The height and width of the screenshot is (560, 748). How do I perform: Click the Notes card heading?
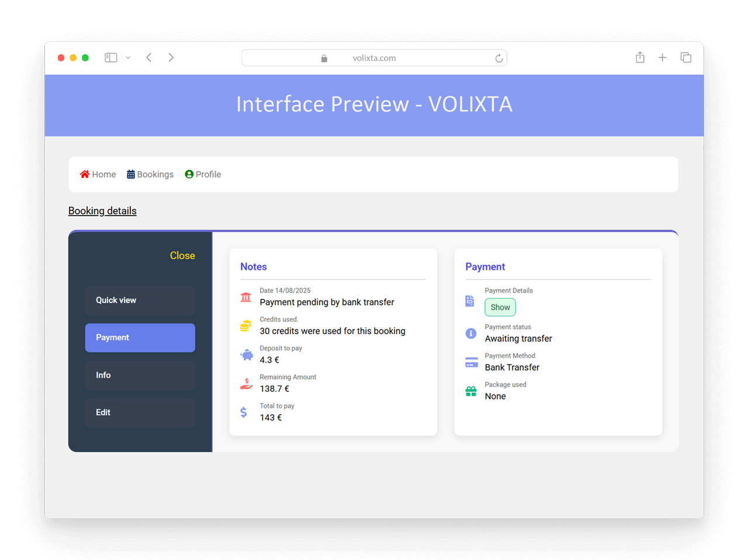254,266
